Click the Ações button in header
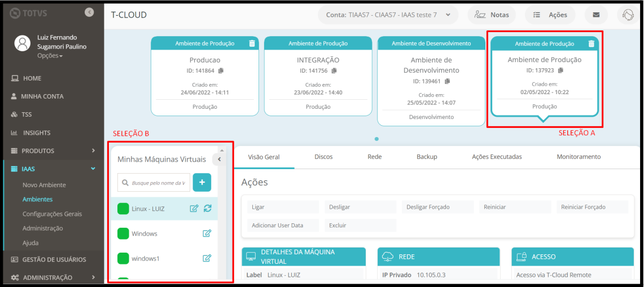Viewport: 644px width, 287px height. coord(550,15)
